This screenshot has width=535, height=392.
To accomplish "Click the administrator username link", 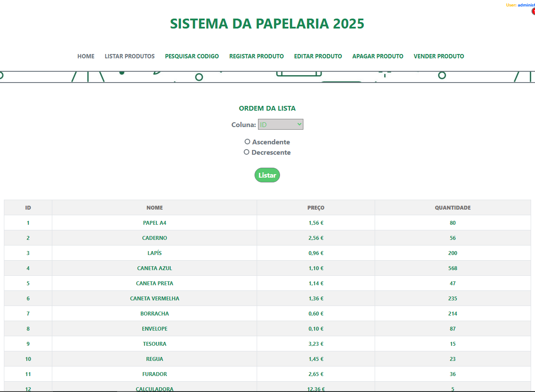I will coord(526,5).
